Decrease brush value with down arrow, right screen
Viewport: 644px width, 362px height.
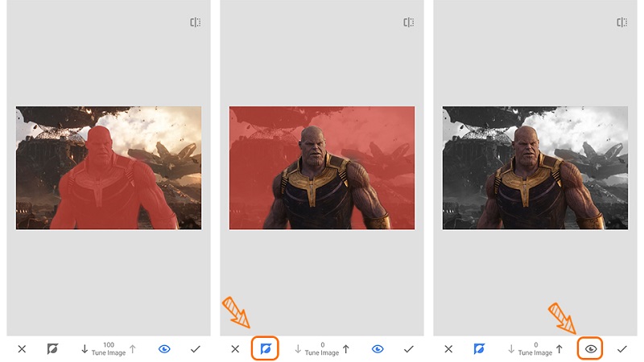point(511,349)
